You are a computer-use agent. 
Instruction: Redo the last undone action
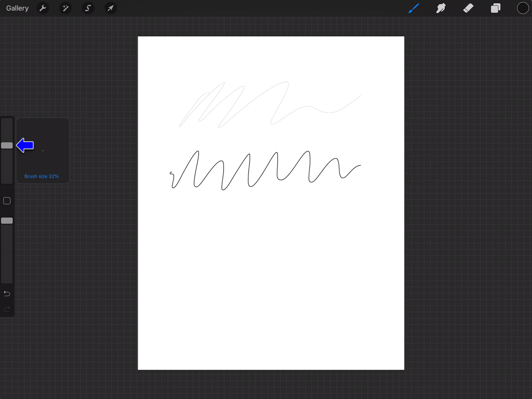[7, 309]
